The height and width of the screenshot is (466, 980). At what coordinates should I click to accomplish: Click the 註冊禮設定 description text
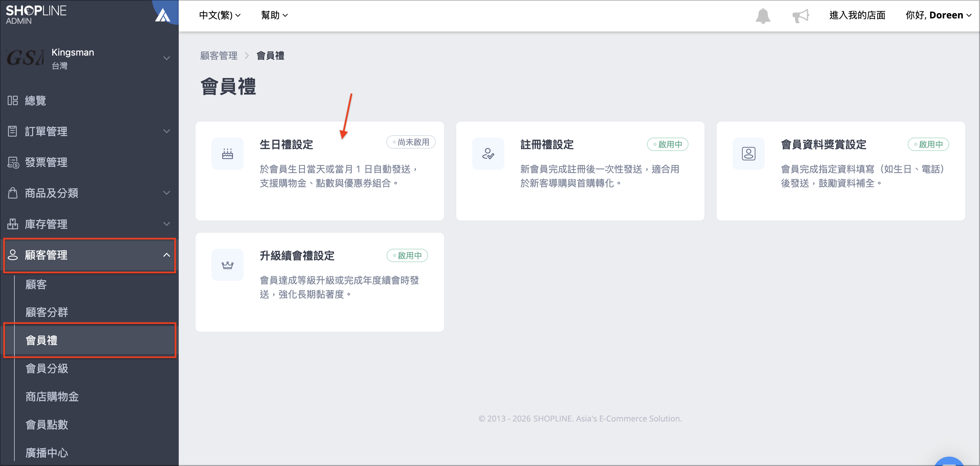pos(600,176)
